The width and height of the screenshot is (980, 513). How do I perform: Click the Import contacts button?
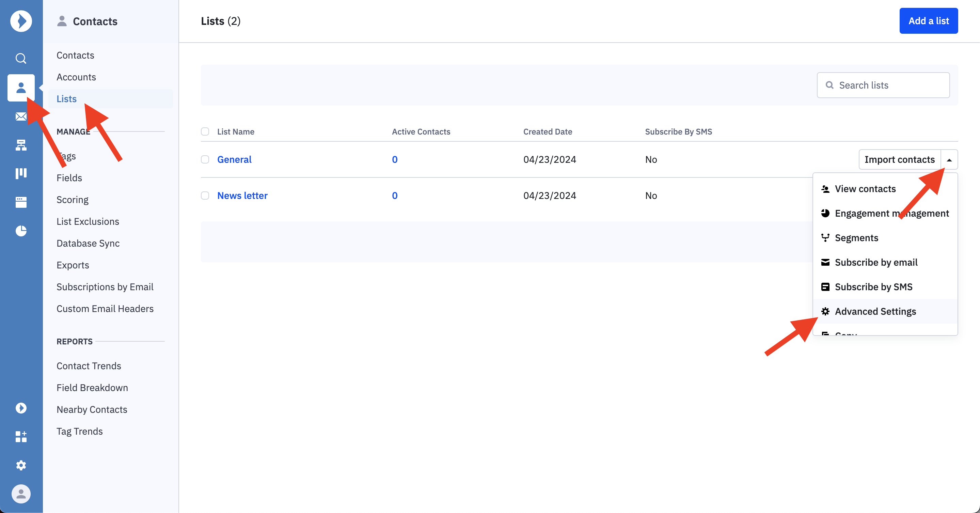[899, 159]
